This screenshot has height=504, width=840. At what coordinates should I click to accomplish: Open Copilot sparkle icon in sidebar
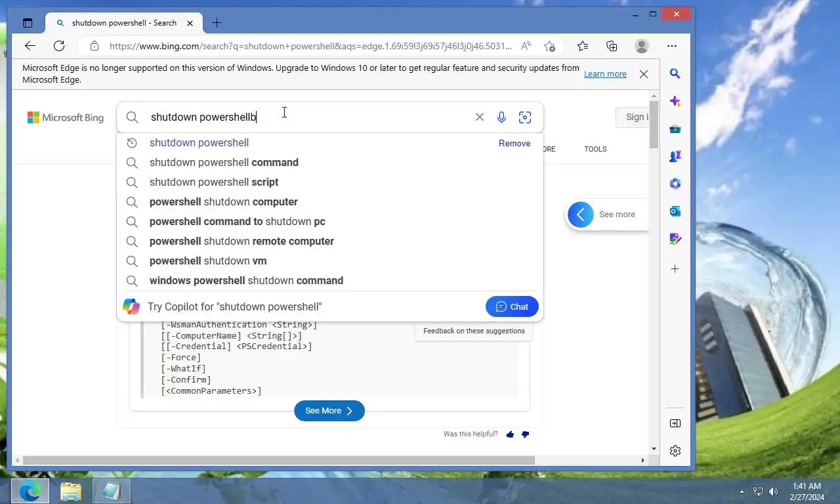click(675, 101)
